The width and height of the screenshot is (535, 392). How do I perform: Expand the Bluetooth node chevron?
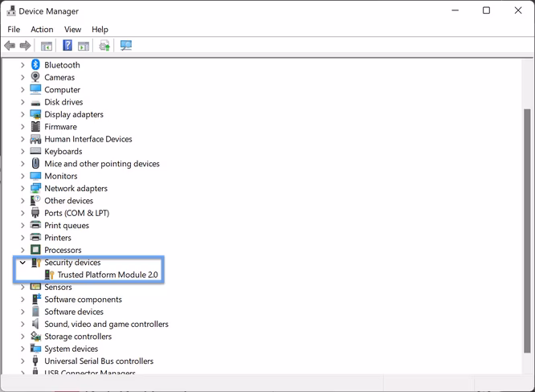pos(22,65)
